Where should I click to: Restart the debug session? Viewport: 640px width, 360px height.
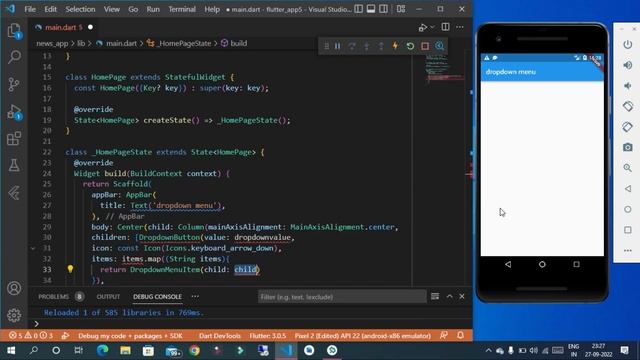410,46
